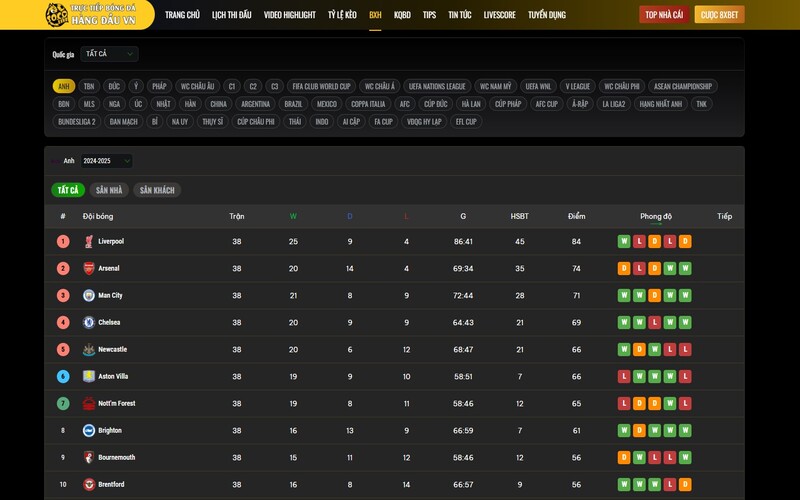This screenshot has height=500, width=800.
Task: Select the ASEAN CHAMPIONSHIP chip
Action: click(683, 86)
